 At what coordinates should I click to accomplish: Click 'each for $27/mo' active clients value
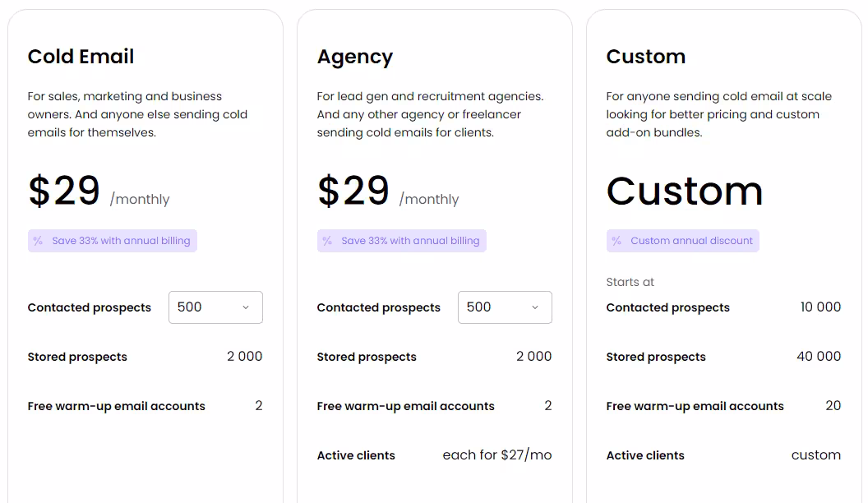click(496, 455)
